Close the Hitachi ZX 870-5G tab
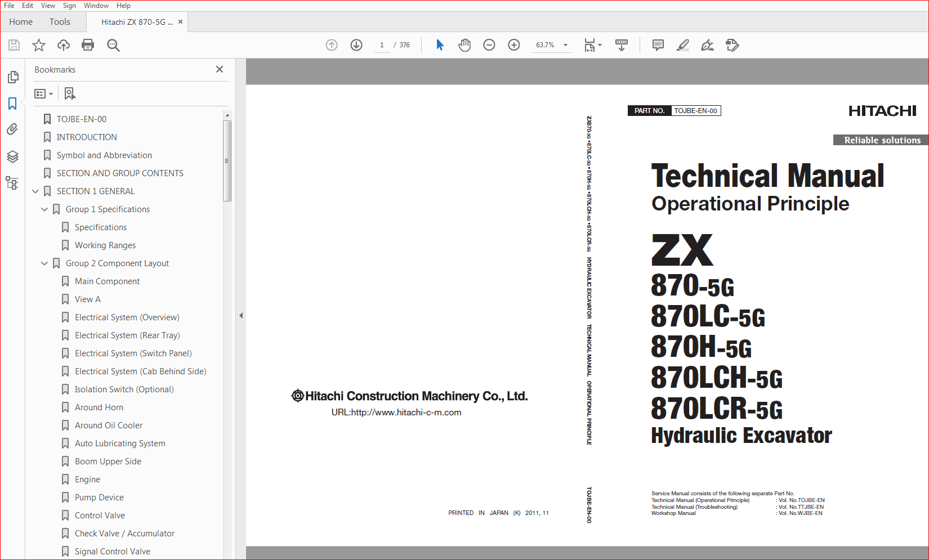This screenshot has height=560, width=929. coord(180,22)
